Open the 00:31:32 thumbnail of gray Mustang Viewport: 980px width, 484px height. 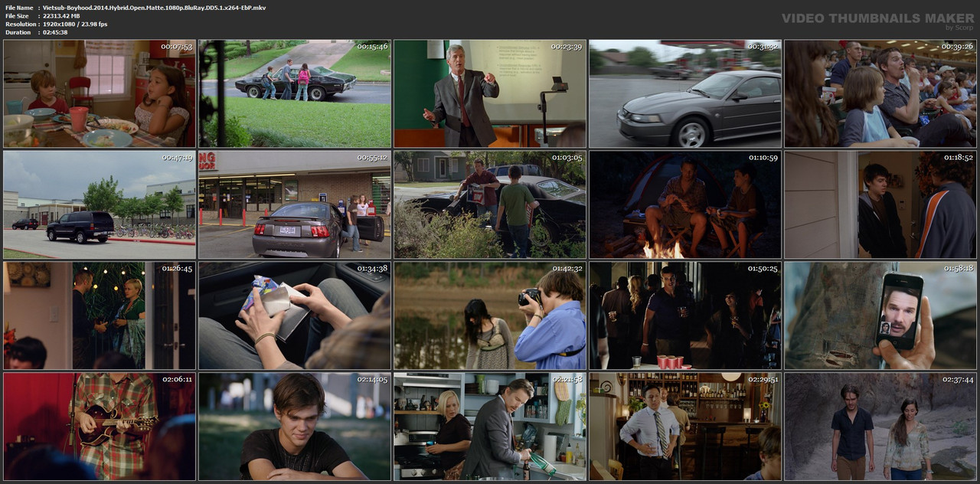[x=685, y=93]
